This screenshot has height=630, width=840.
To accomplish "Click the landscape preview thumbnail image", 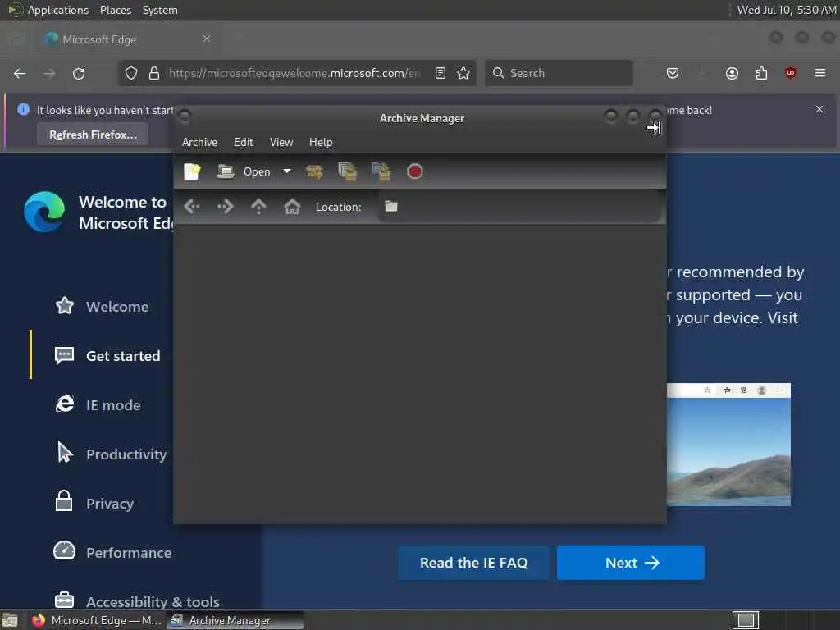I will pyautogui.click(x=728, y=445).
